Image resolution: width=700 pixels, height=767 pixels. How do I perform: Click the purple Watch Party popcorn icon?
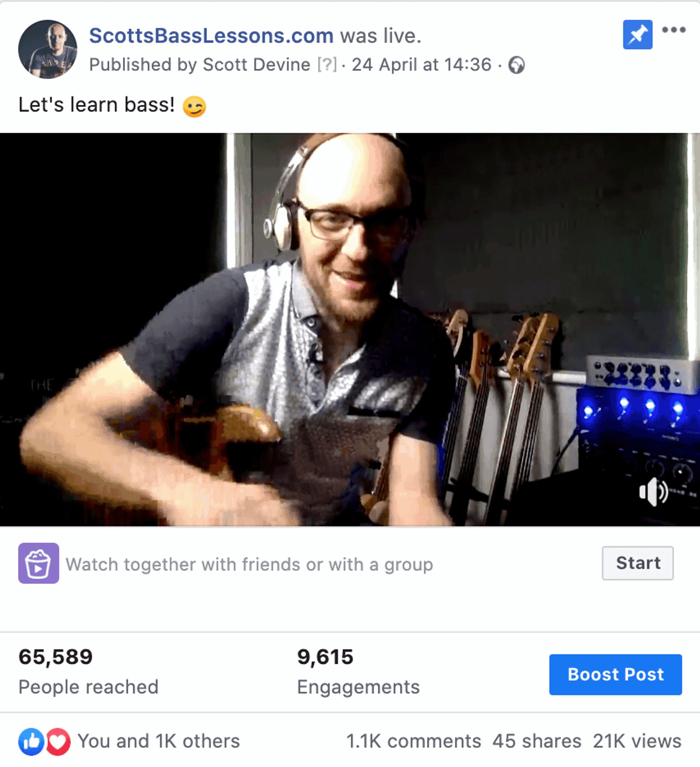pos(38,563)
